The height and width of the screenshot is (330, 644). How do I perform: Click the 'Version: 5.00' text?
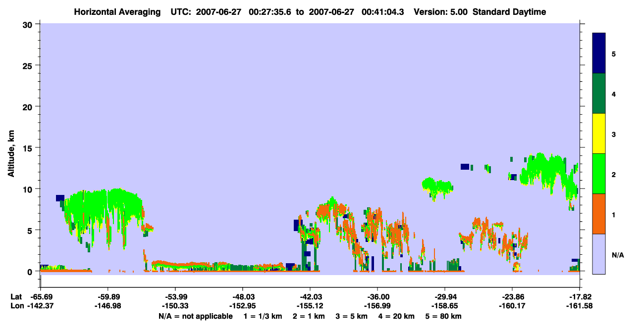(440, 12)
